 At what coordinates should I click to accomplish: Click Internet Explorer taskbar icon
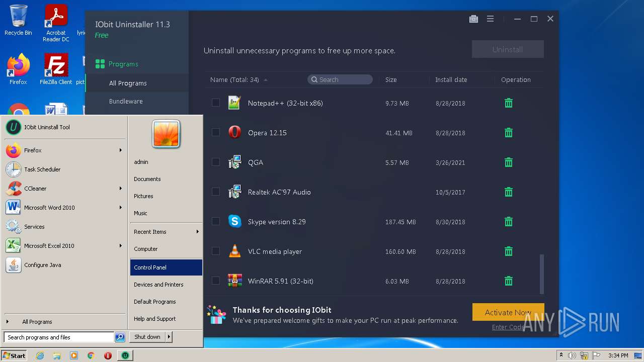40,355
